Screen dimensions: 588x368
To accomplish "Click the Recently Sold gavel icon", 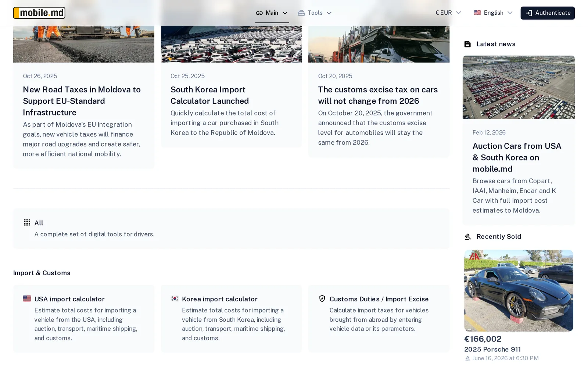I will tap(467, 237).
